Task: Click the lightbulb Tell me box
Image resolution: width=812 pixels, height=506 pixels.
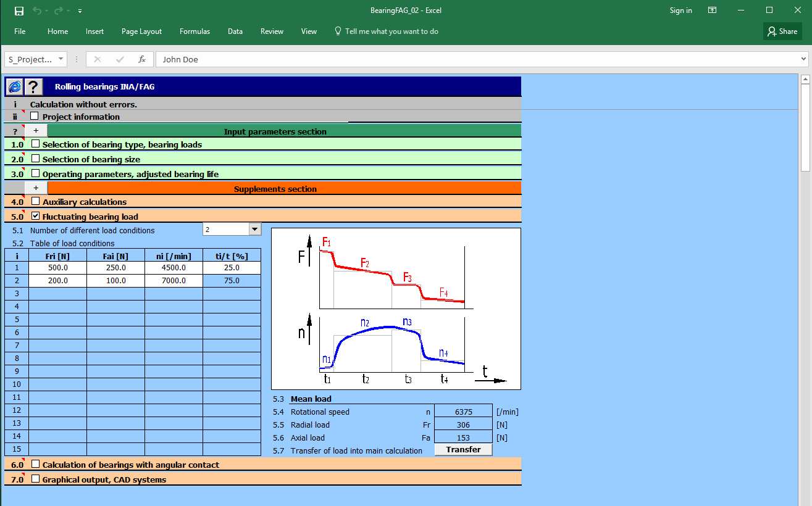Action: [386, 31]
